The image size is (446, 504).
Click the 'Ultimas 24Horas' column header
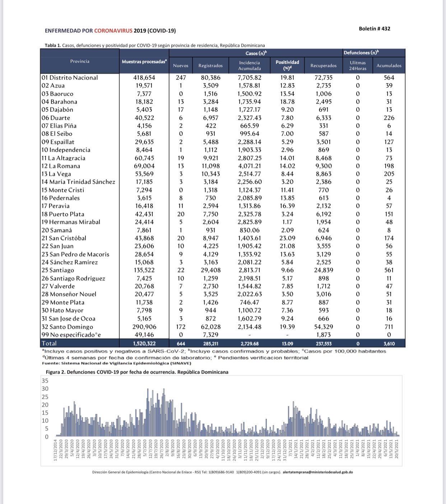pos(358,65)
